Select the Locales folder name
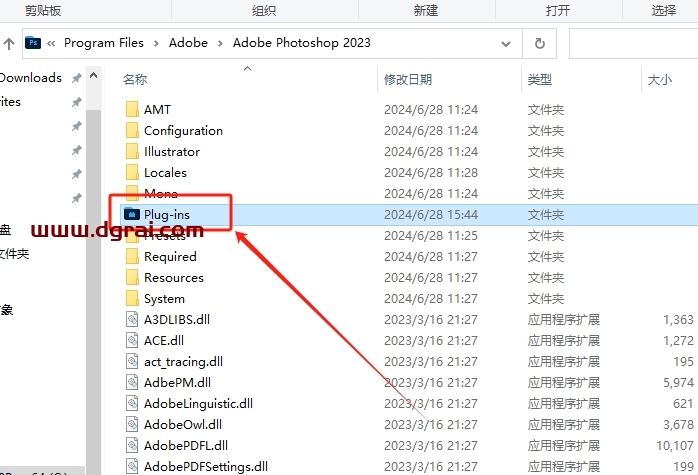This screenshot has width=698, height=475. pyautogui.click(x=165, y=172)
